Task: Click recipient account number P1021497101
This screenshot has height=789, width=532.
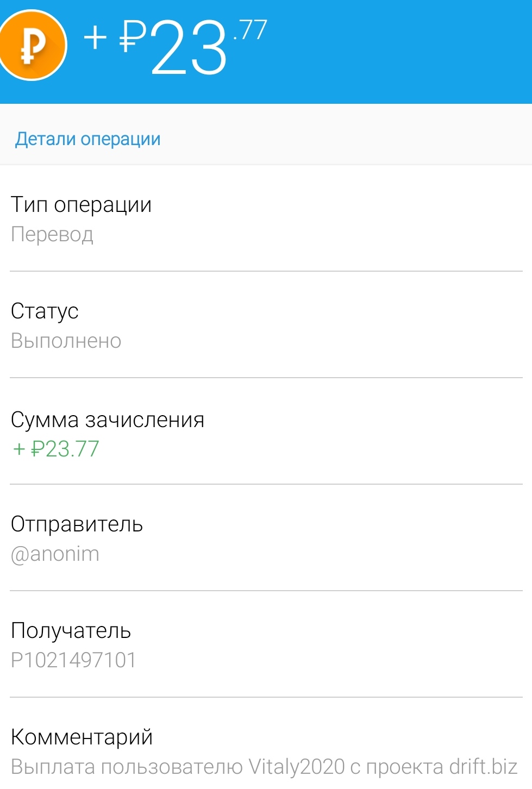Action: coord(73,660)
